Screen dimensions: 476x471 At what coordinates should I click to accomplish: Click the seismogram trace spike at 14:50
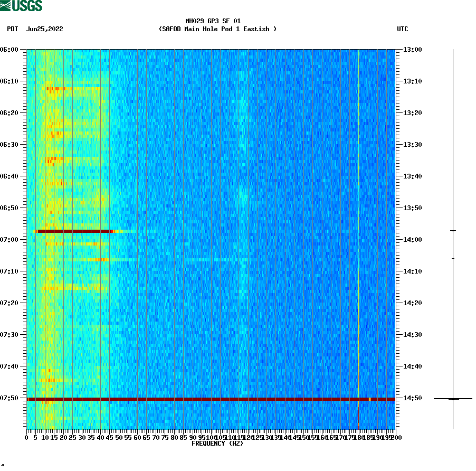pyautogui.click(x=452, y=399)
